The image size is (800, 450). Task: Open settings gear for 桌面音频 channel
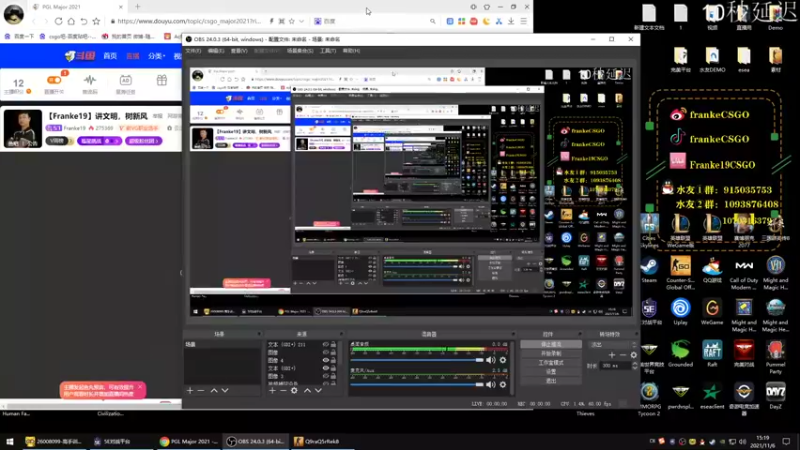point(503,360)
